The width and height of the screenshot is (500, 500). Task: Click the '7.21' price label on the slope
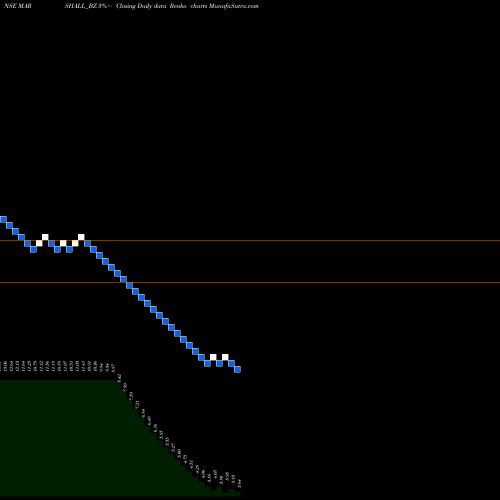click(x=137, y=405)
